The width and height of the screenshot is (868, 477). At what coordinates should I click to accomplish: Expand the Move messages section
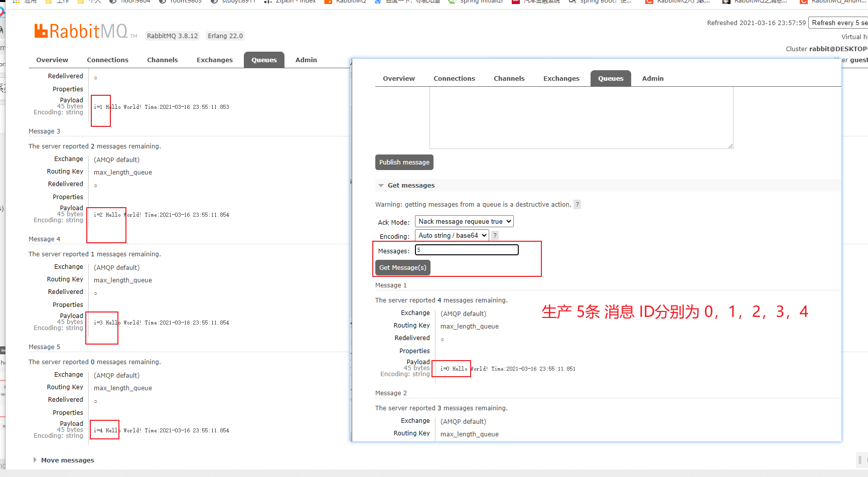click(35, 460)
